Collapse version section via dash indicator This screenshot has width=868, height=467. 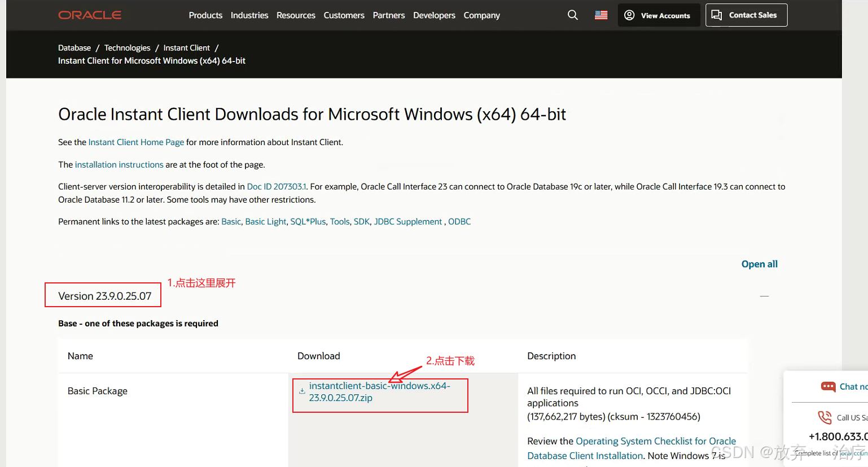click(764, 295)
